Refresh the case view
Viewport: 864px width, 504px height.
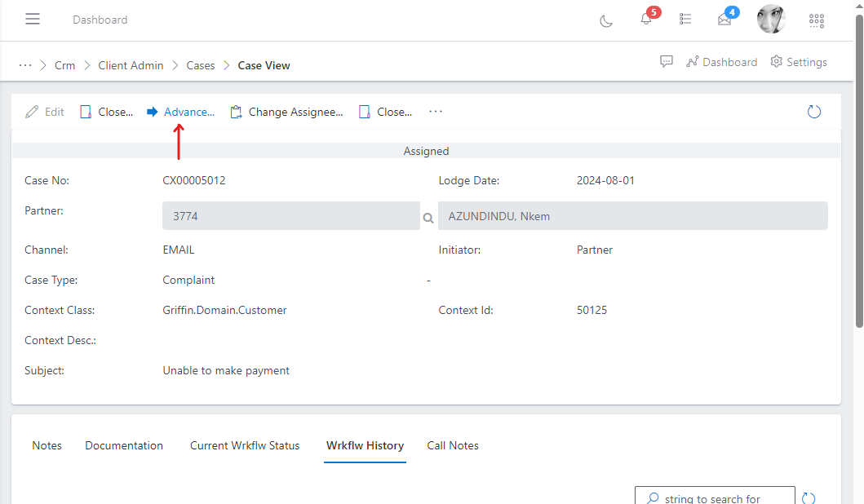(813, 112)
